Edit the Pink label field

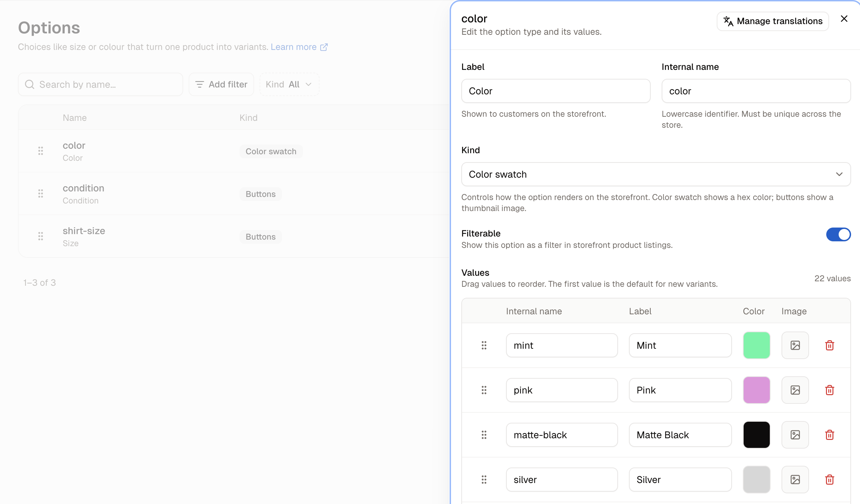pyautogui.click(x=680, y=390)
